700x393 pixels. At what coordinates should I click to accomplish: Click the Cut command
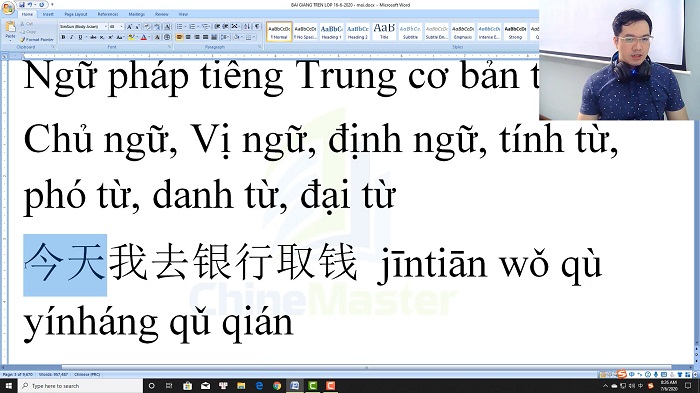26,24
